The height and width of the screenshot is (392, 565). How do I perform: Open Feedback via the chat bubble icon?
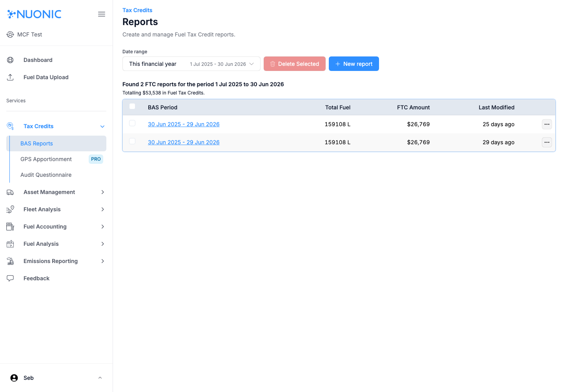click(10, 278)
